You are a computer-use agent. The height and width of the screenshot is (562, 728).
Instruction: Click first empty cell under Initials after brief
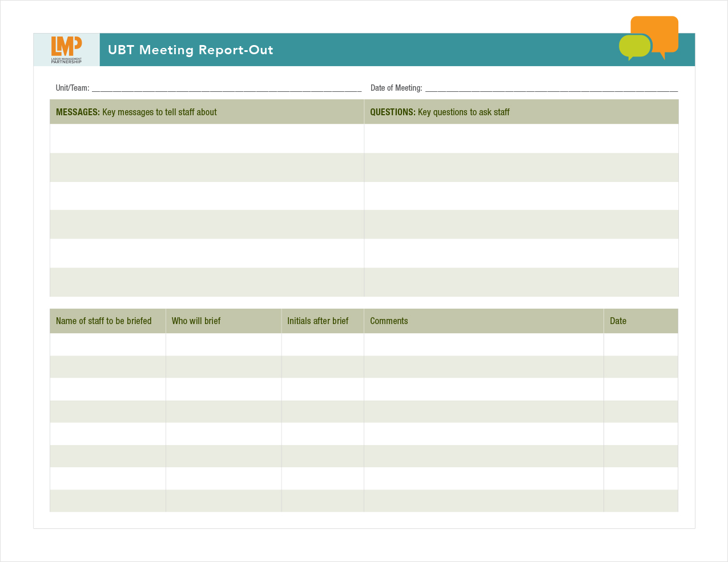click(323, 345)
